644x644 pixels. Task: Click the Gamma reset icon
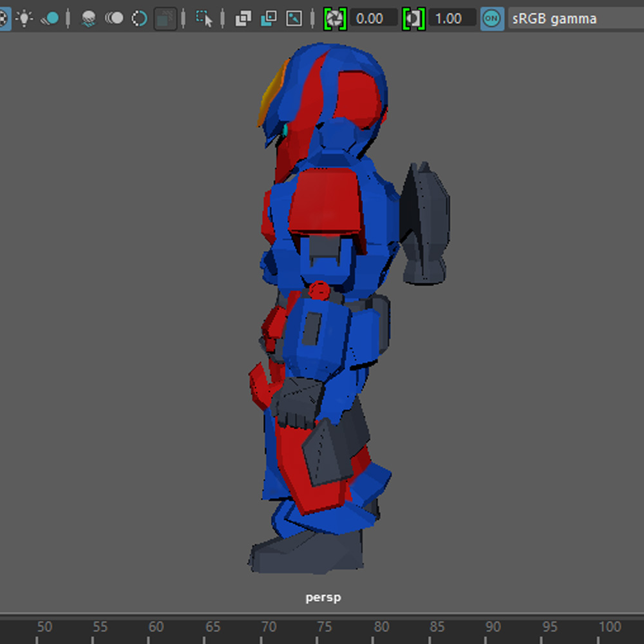tap(413, 19)
